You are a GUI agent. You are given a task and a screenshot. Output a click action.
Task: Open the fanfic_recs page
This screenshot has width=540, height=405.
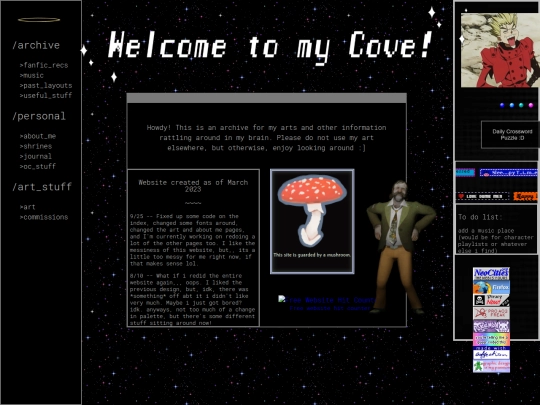point(44,65)
